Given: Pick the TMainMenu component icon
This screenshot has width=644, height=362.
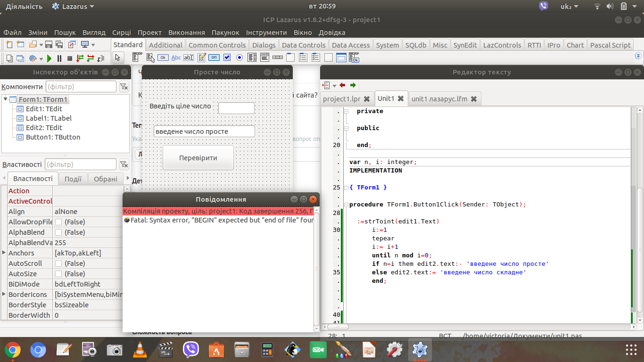Looking at the screenshot, I should pyautogui.click(x=137, y=58).
